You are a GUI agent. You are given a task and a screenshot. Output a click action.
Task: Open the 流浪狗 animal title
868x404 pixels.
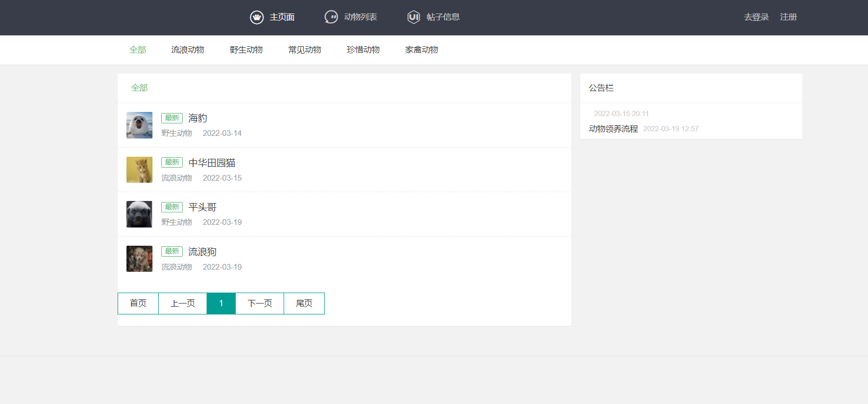tap(202, 252)
